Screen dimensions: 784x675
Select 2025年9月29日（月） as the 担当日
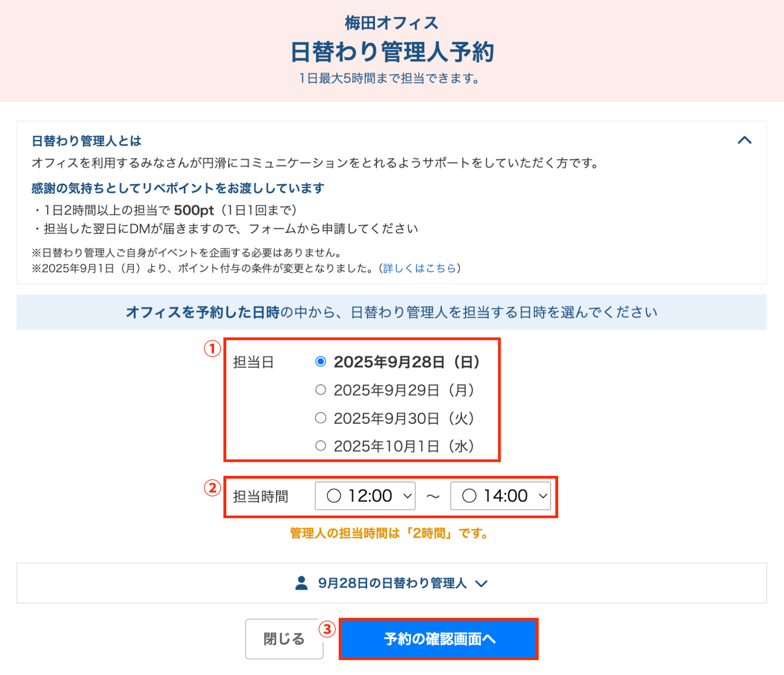[320, 390]
